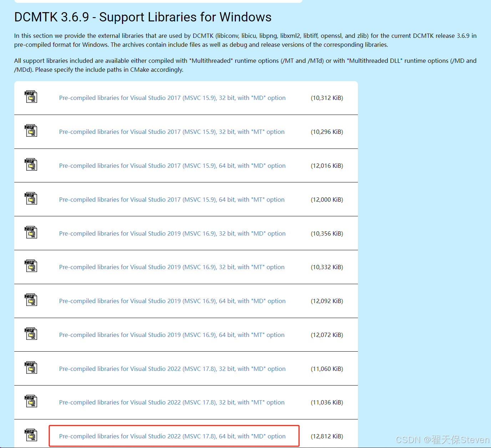Viewport: 491px width, 448px height.
Task: Select the (12,072 KiB) file size text
Action: [x=327, y=335]
